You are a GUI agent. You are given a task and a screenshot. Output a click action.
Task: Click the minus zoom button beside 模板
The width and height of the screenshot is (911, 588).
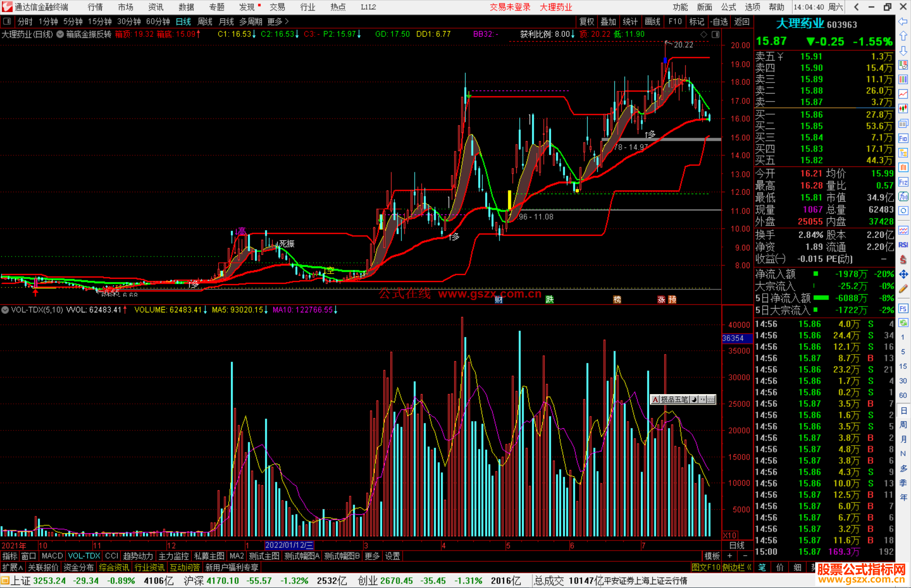(745, 556)
